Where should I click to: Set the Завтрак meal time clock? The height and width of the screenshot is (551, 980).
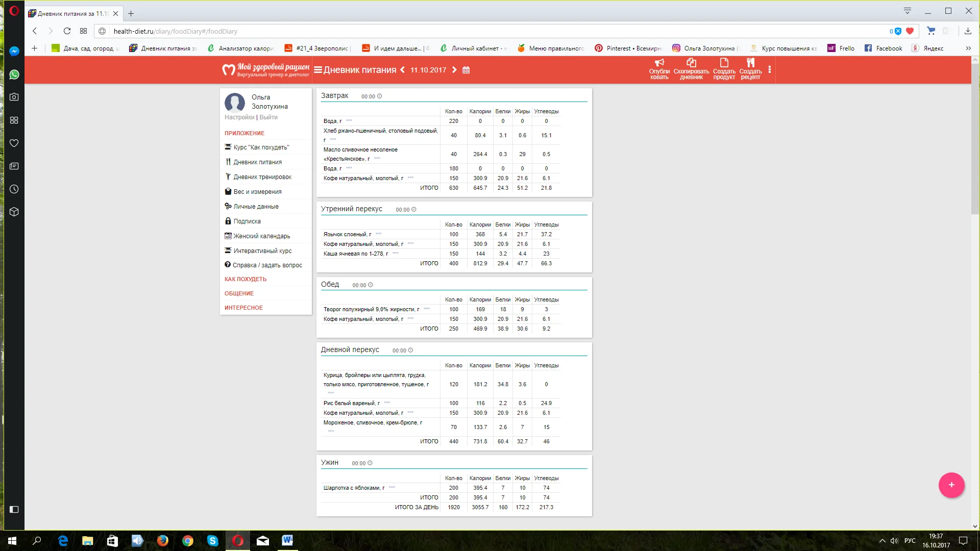379,96
